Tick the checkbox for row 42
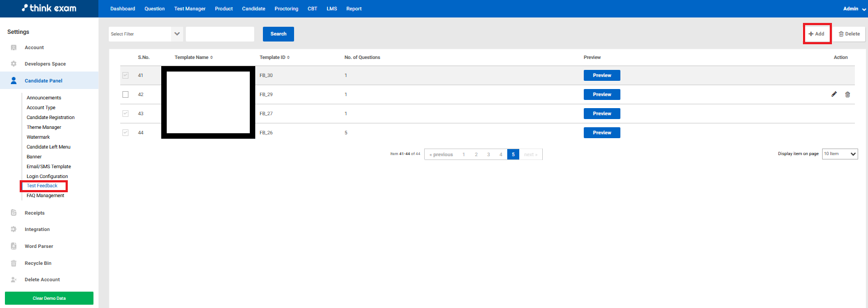The width and height of the screenshot is (868, 308). (x=125, y=94)
